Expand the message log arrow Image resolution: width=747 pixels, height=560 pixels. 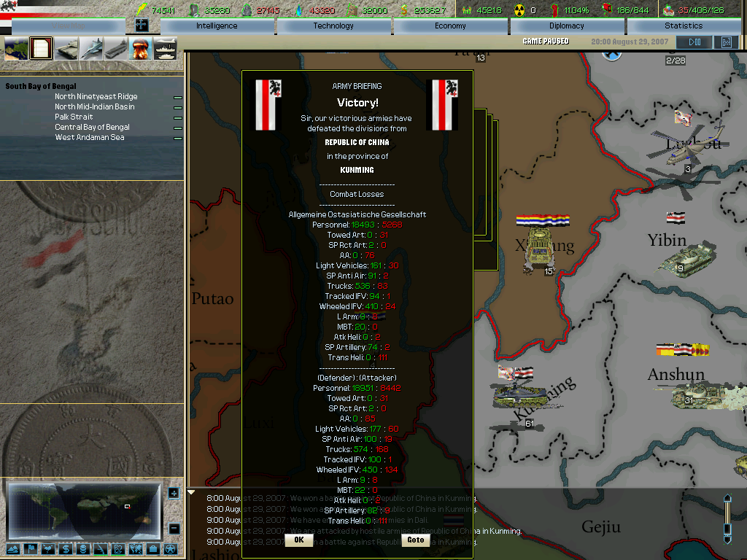(192, 493)
